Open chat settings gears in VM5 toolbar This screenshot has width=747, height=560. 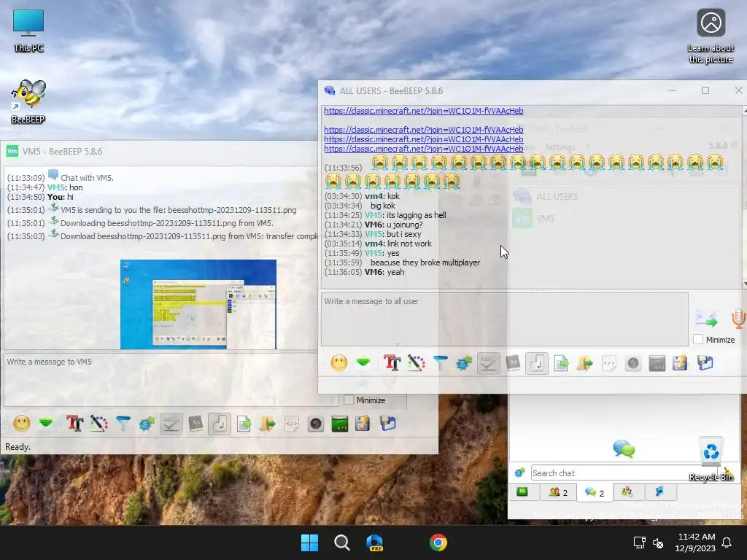pos(147,424)
